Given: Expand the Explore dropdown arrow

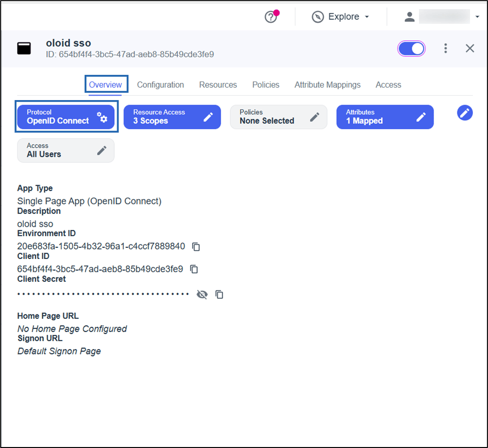Looking at the screenshot, I should [x=367, y=17].
